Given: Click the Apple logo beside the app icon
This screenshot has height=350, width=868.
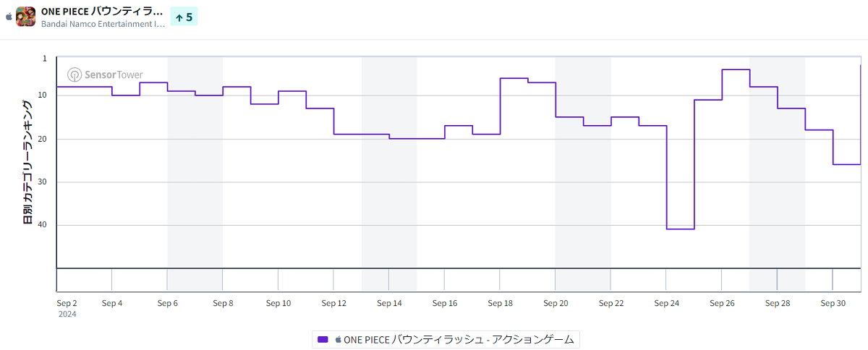Looking at the screenshot, I should [9, 16].
